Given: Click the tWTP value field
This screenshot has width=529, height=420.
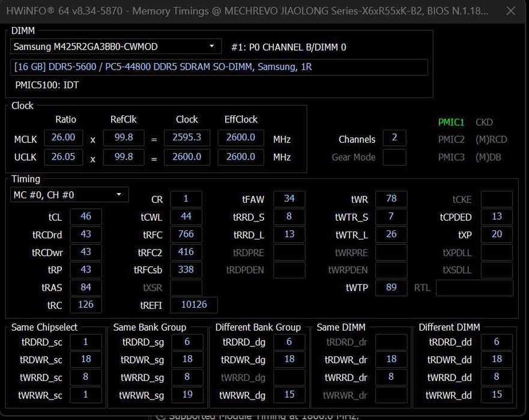Looking at the screenshot, I should (391, 287).
